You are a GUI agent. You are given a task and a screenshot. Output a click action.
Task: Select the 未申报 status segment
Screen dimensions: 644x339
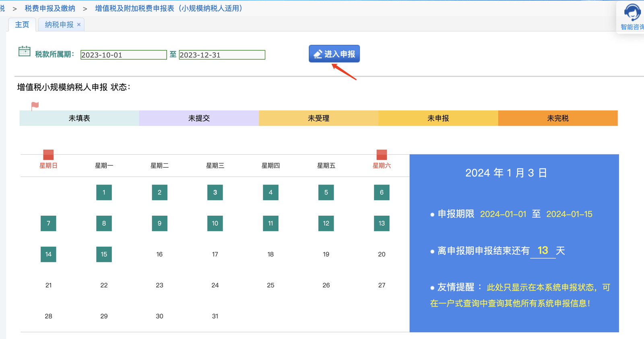[438, 118]
